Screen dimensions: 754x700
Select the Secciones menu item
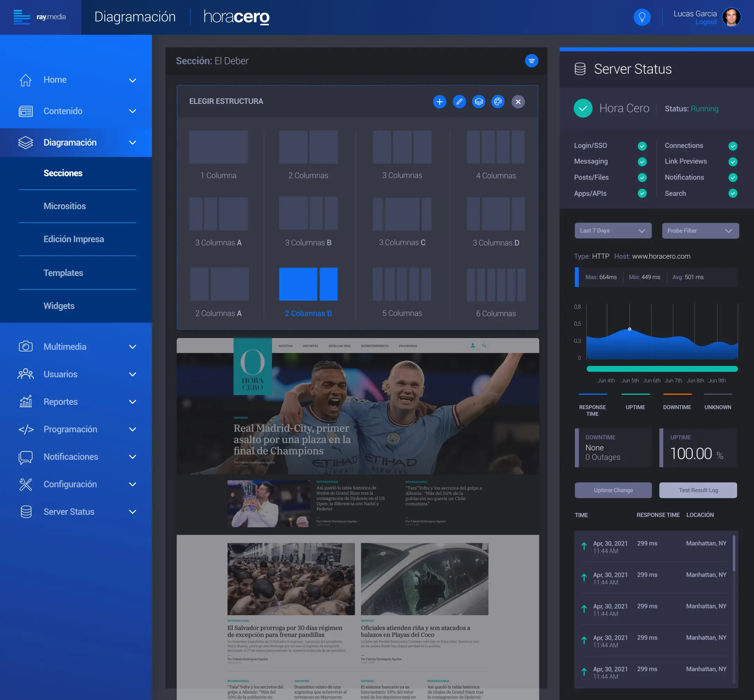63,173
